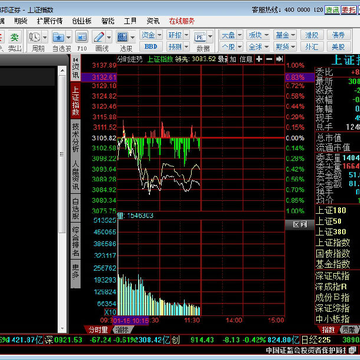Open the 创业板 menu
360x360 pixels.
pyautogui.click(x=82, y=21)
